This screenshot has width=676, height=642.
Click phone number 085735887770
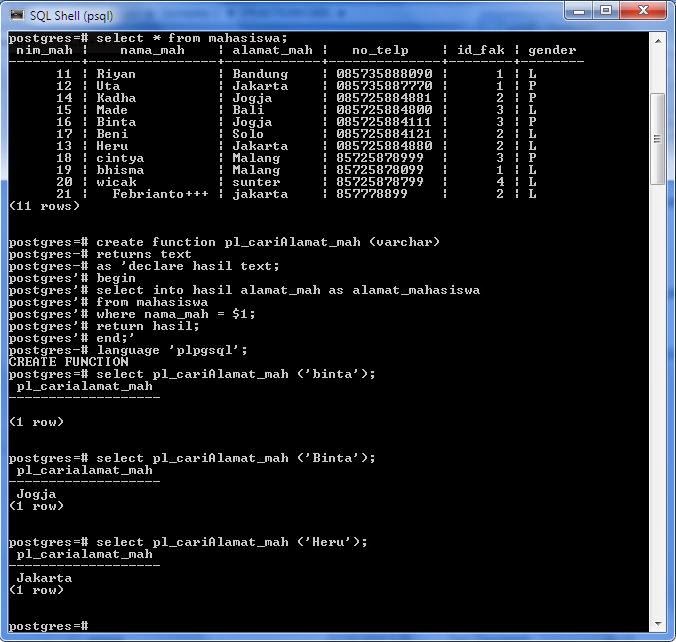pos(384,86)
